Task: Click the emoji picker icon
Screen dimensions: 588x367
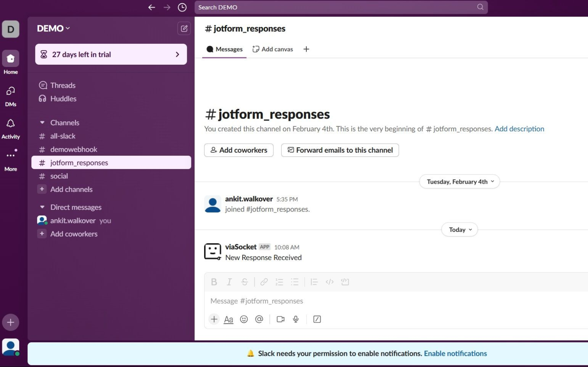Action: (244, 319)
